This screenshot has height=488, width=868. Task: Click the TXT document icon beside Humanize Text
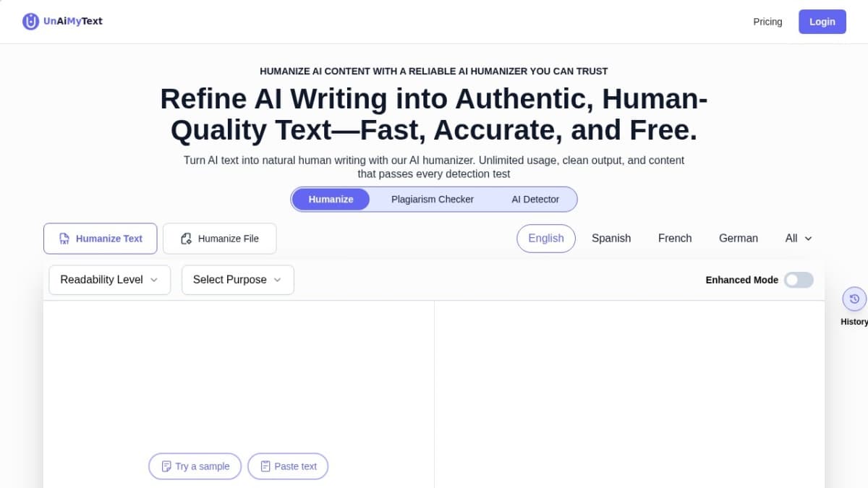pyautogui.click(x=64, y=238)
